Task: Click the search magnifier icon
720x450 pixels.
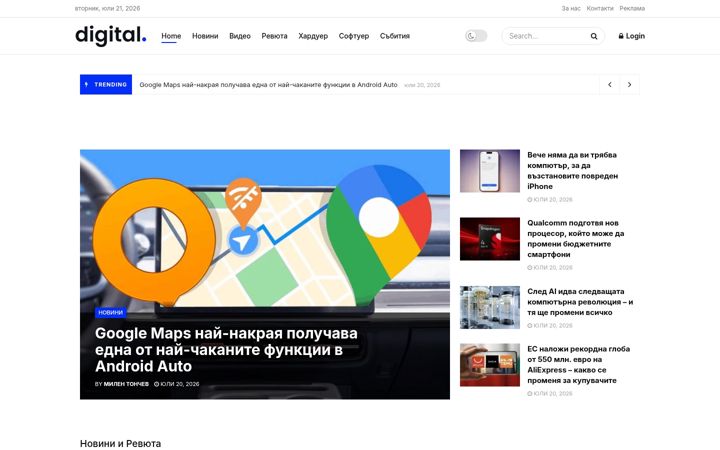Action: (594, 36)
